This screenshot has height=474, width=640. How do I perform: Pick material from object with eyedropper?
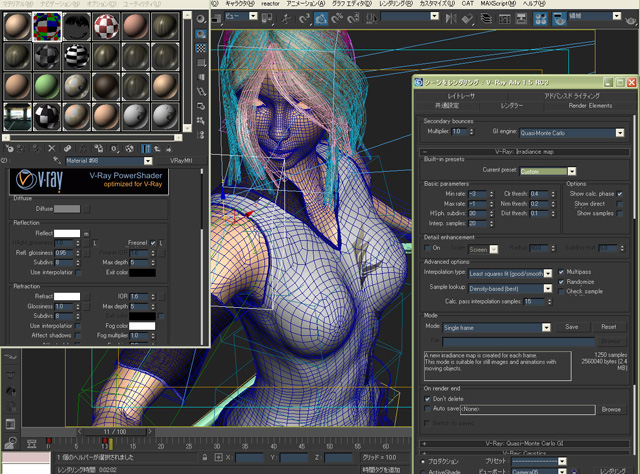[x=57, y=160]
